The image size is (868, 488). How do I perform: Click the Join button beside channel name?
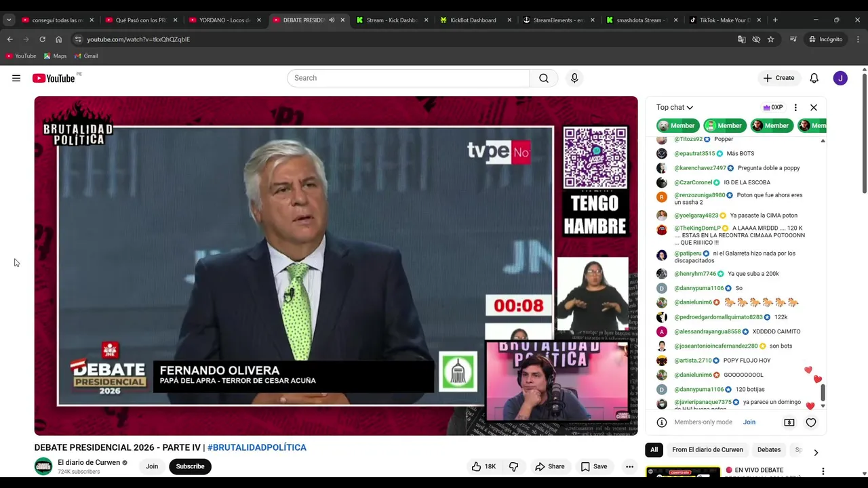(x=152, y=466)
